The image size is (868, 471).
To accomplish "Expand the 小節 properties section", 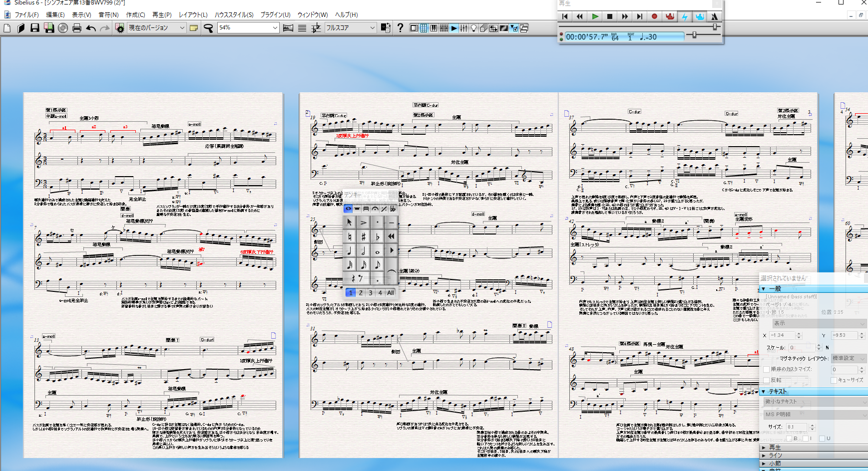I will 764,464.
